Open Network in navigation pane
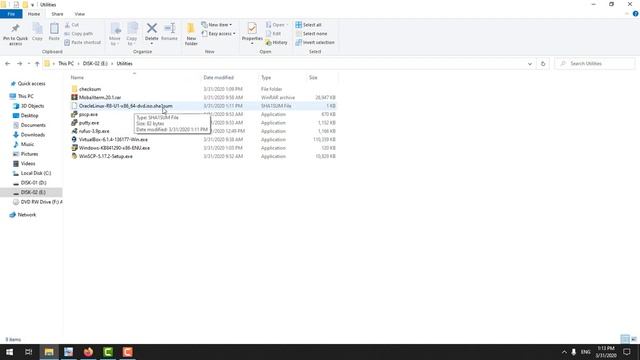640x360 pixels. (x=27, y=215)
